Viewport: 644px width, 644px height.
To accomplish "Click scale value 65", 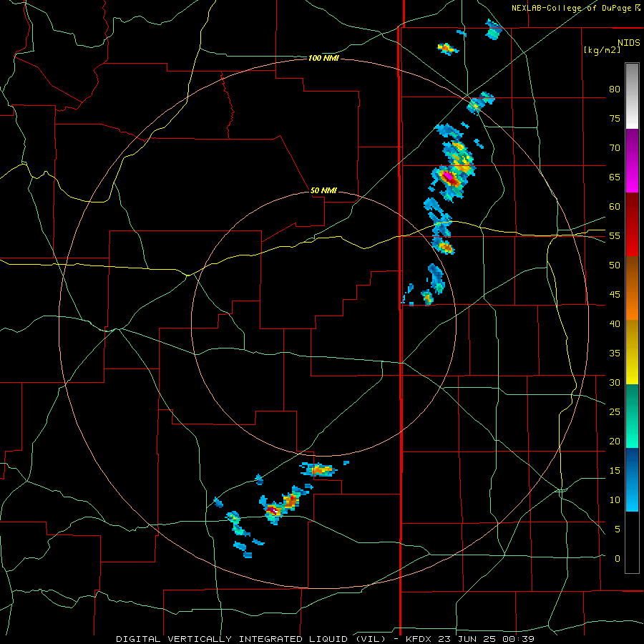I will point(615,177).
